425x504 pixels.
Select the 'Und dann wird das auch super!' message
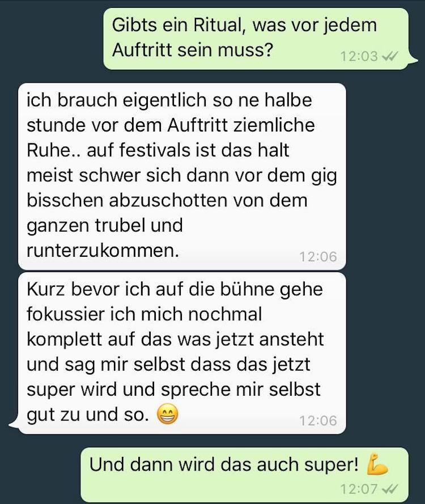[x=244, y=475]
